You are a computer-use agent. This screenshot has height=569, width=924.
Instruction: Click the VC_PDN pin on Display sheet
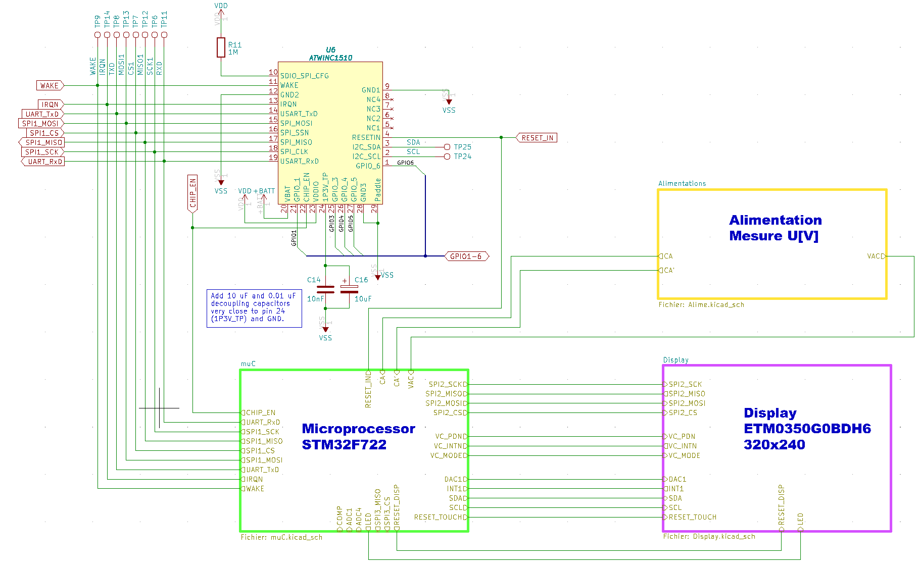click(679, 436)
